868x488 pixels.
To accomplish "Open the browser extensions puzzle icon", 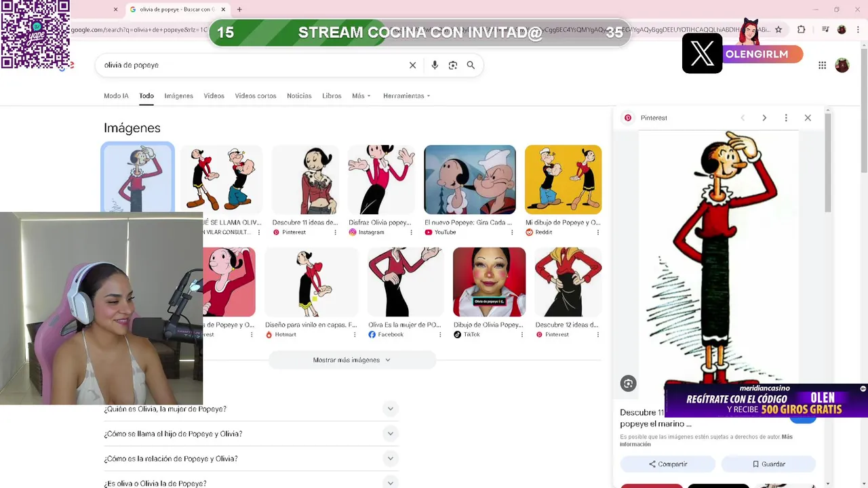I will pos(802,30).
